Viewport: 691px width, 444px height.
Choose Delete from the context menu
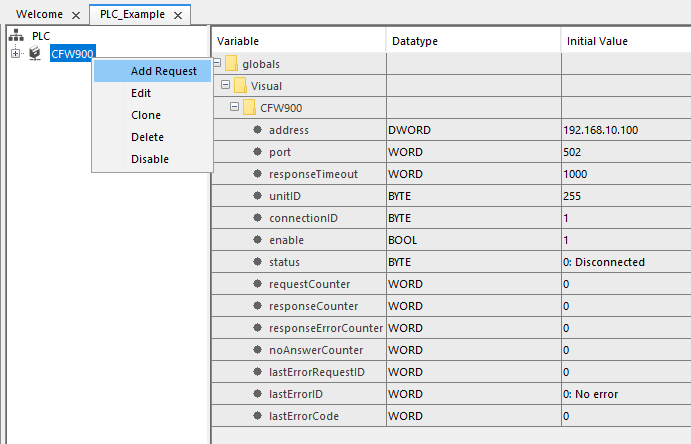tap(147, 137)
